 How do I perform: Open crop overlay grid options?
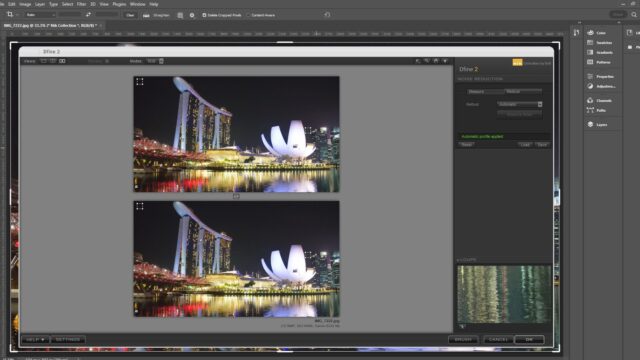tap(180, 16)
